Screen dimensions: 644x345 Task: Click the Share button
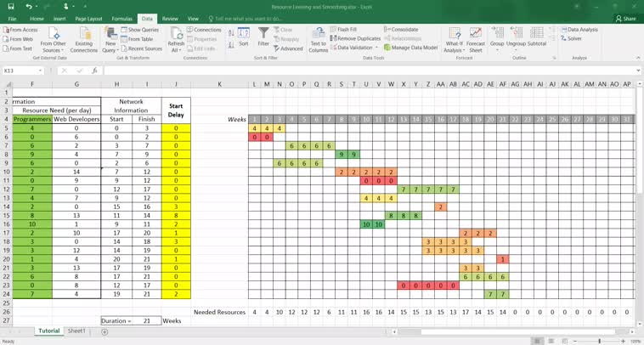tap(624, 18)
